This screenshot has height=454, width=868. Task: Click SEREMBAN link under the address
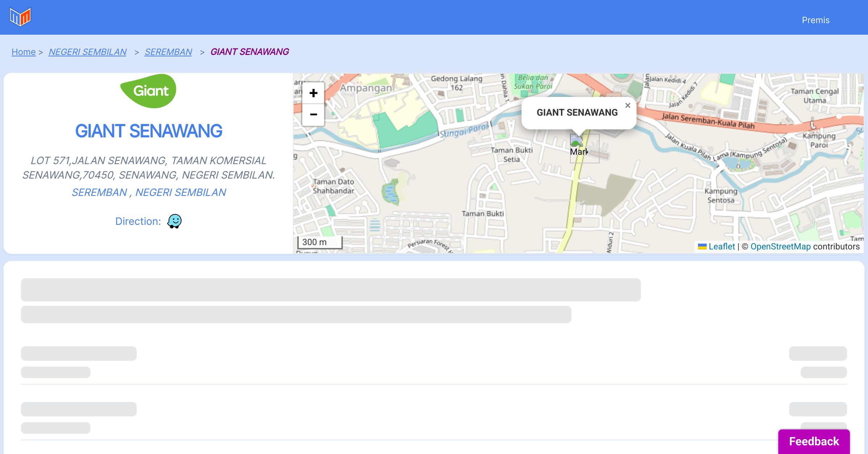coord(99,192)
